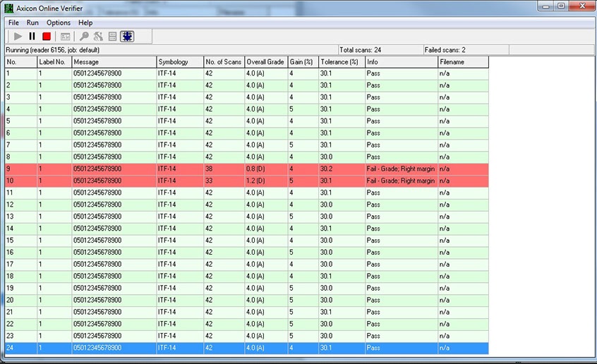The width and height of the screenshot is (597, 364).
Task: Click the Pass cell in row 6
Action: click(x=402, y=133)
